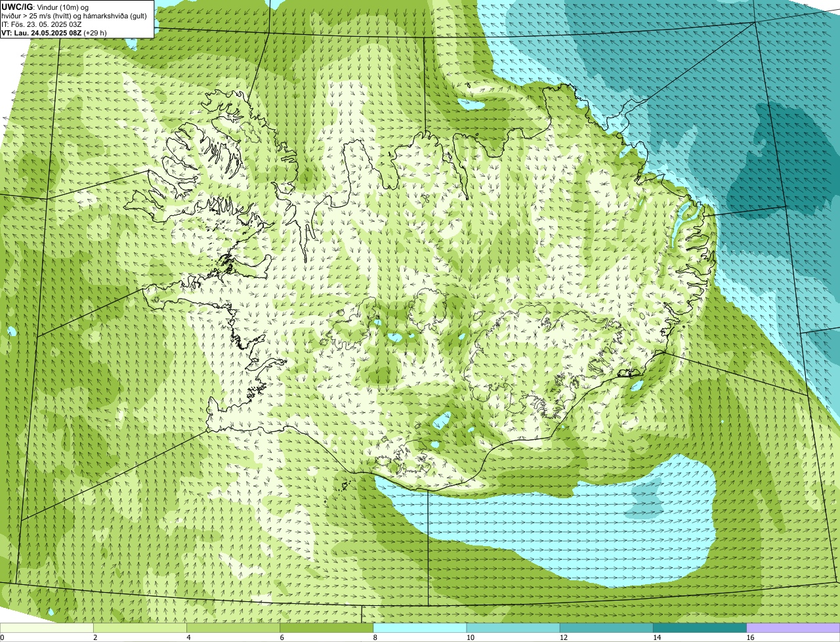The image size is (840, 642).
Task: Click the lavender above-16 legend swatch
Action: click(793, 628)
